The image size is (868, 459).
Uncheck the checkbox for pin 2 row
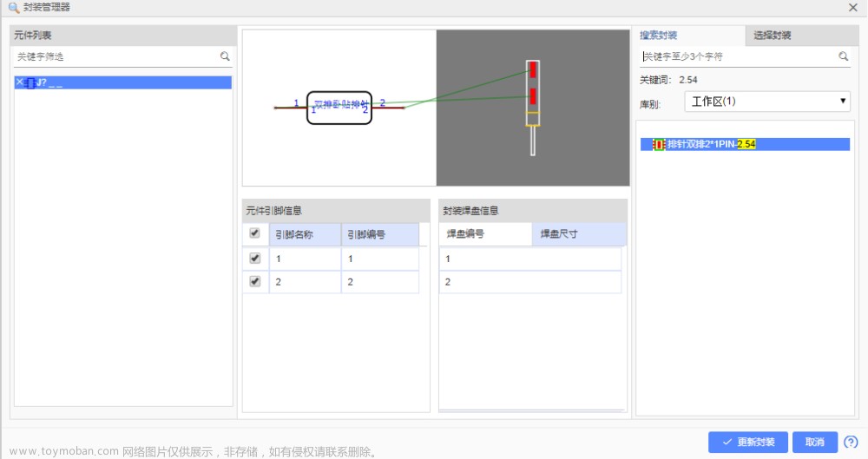[x=254, y=281]
